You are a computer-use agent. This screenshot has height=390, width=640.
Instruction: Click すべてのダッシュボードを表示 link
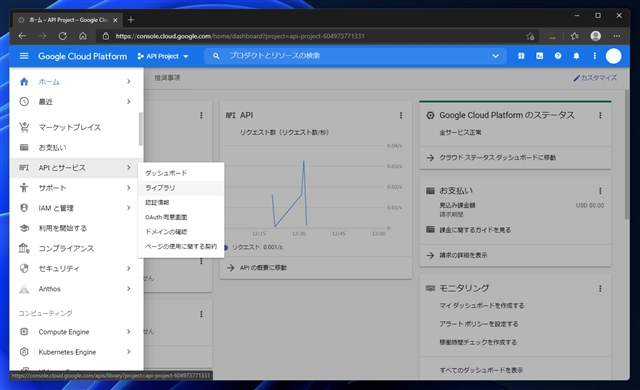click(481, 370)
